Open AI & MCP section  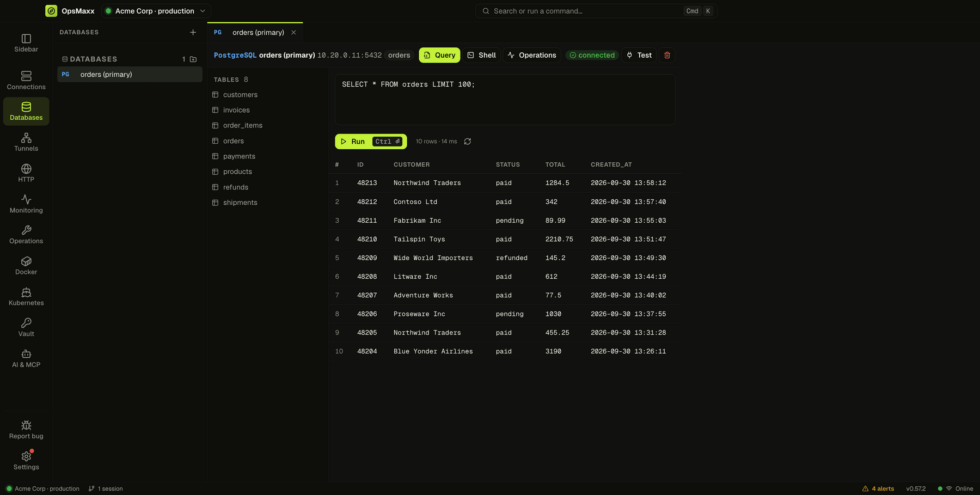(26, 358)
